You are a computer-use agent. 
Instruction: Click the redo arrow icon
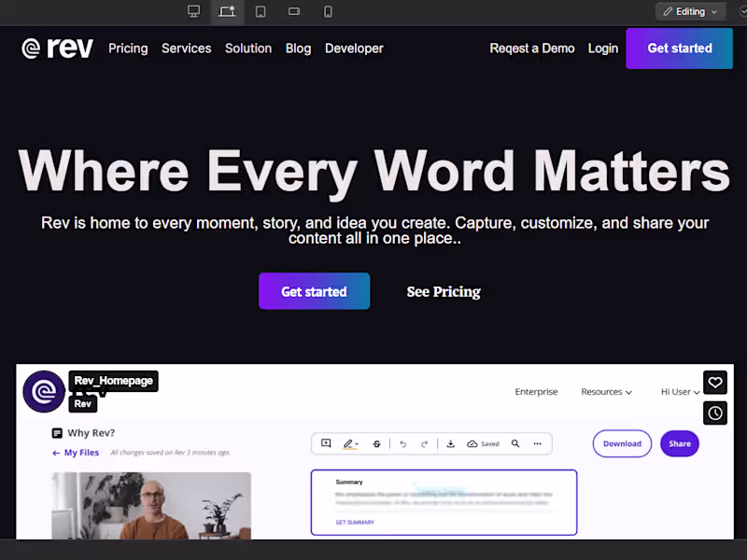pyautogui.click(x=424, y=444)
